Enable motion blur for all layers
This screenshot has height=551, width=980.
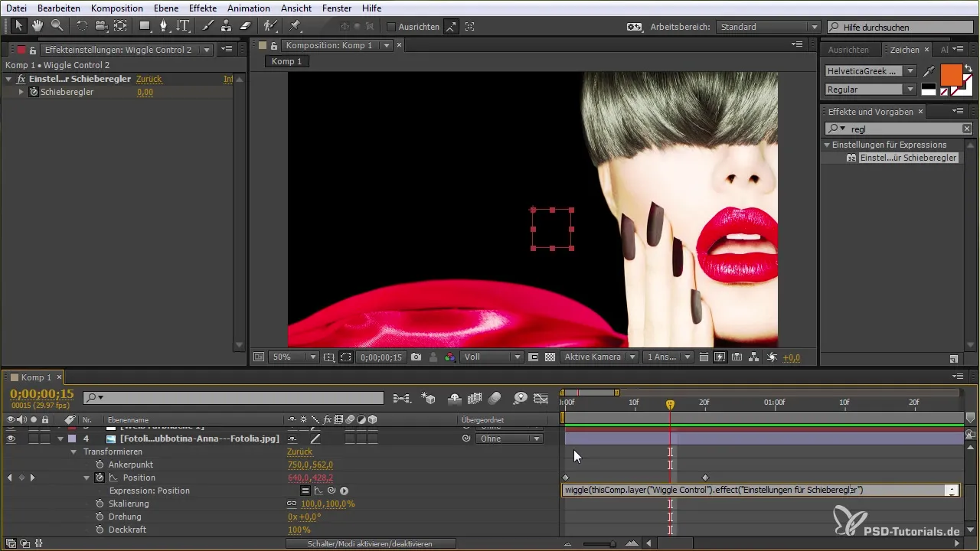pos(495,398)
